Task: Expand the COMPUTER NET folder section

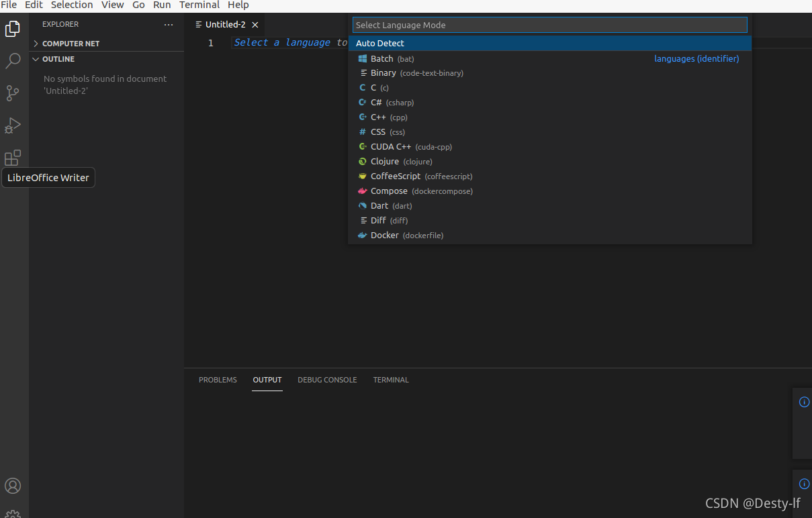Action: point(107,44)
